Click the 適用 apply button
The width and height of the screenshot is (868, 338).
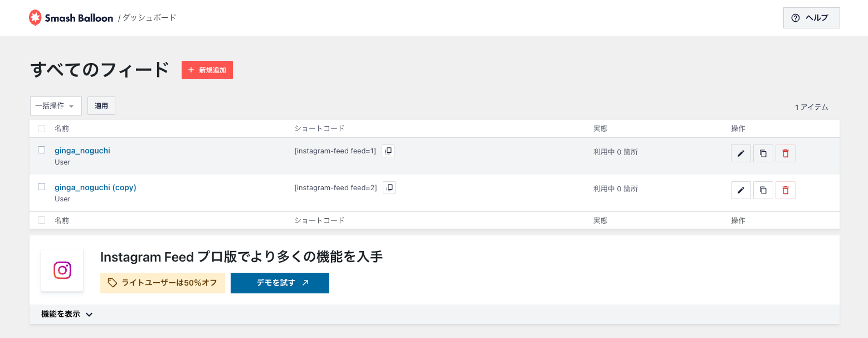point(101,106)
